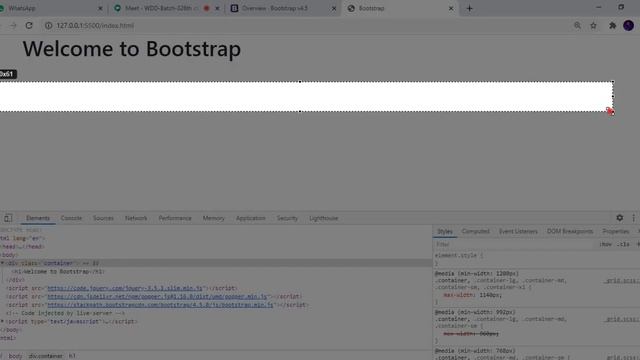
Task: Select the Properties sidebar tab
Action: click(616, 231)
